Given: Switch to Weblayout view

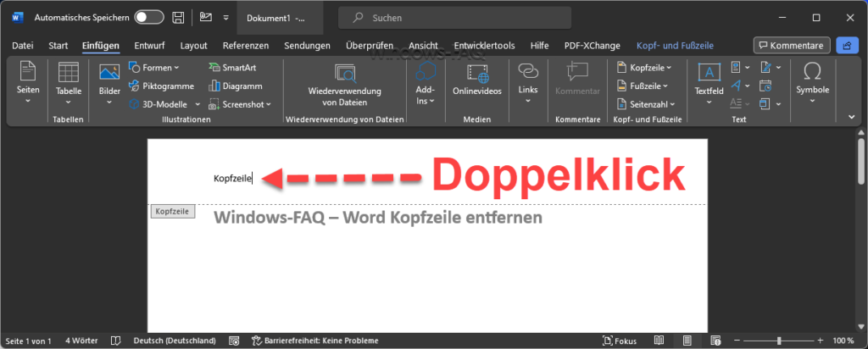Looking at the screenshot, I should pyautogui.click(x=715, y=341).
